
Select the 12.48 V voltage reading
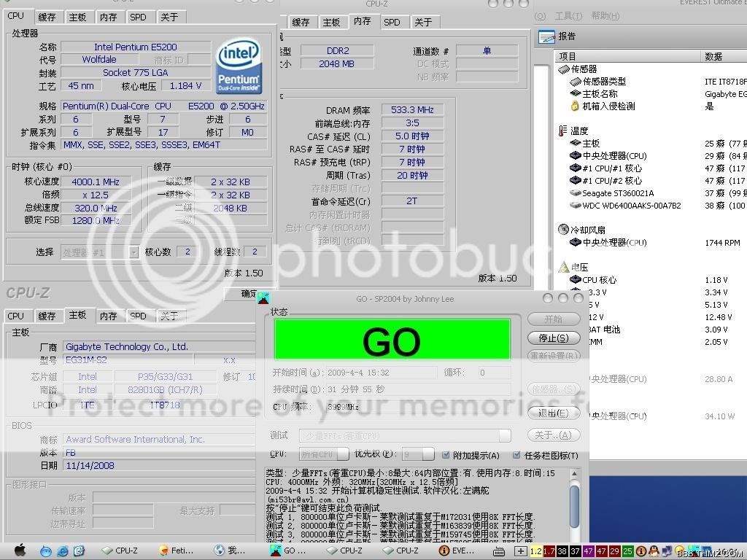point(719,317)
